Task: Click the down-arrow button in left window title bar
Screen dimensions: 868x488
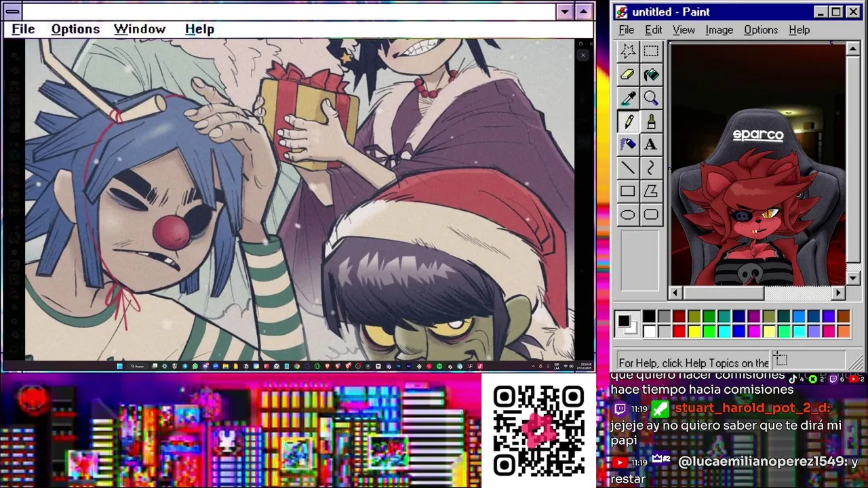Action: coord(564,12)
